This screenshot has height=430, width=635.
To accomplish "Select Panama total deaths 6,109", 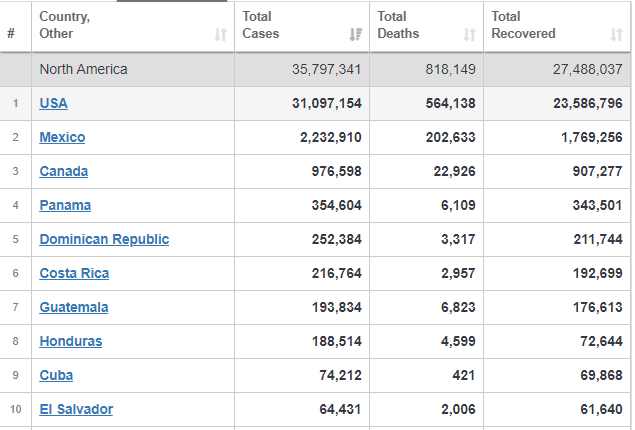I will click(x=458, y=205).
